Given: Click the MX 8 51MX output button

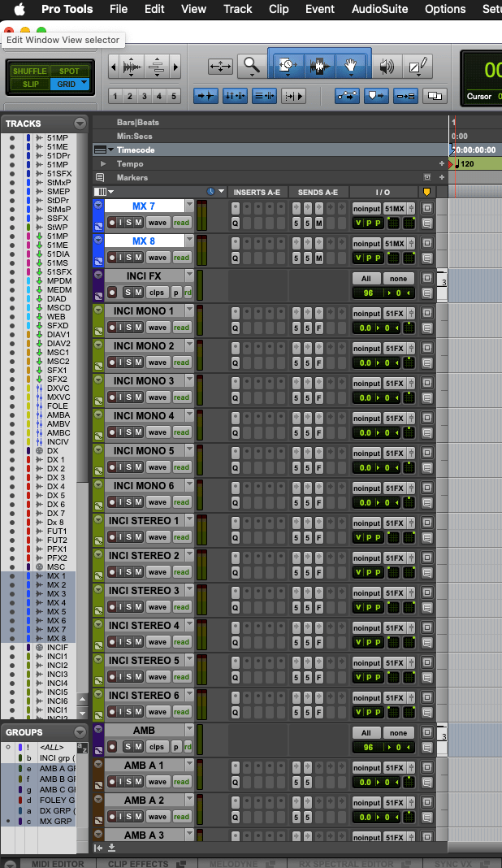Looking at the screenshot, I should (x=395, y=244).
